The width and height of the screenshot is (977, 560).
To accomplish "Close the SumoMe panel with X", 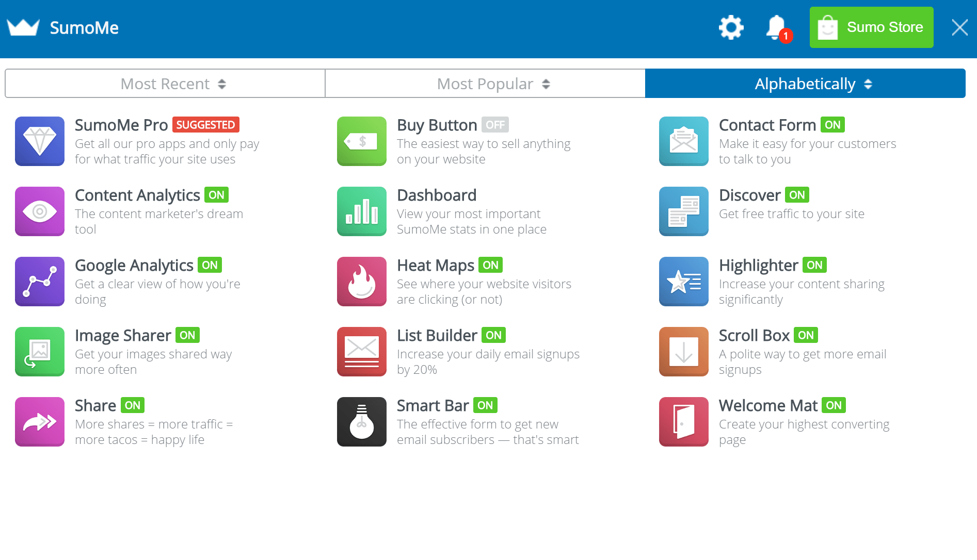I will point(960,27).
